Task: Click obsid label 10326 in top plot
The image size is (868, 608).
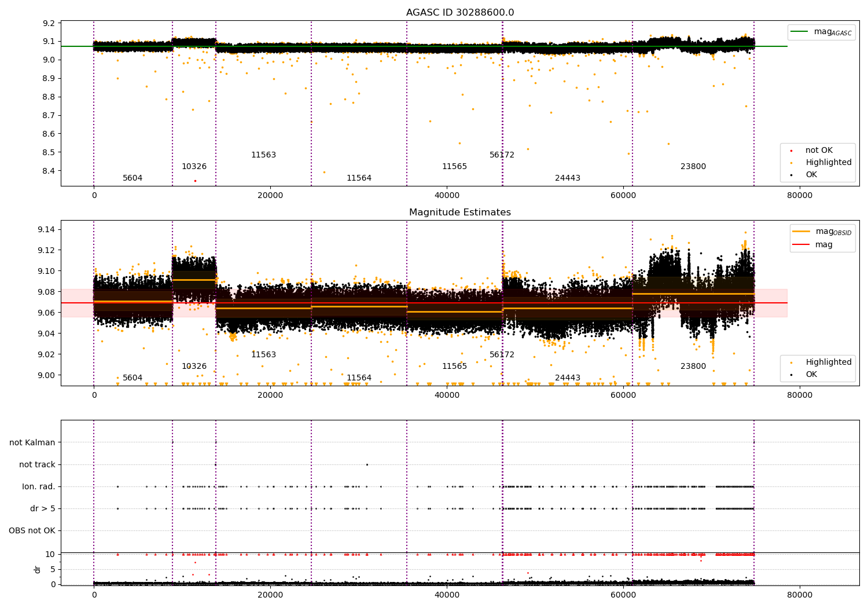Action: pos(194,167)
